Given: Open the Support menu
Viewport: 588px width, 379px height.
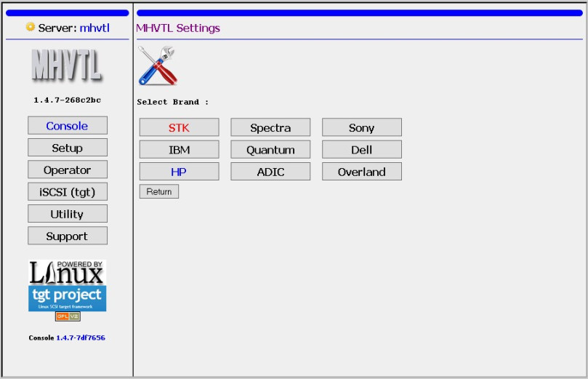Looking at the screenshot, I should point(68,236).
